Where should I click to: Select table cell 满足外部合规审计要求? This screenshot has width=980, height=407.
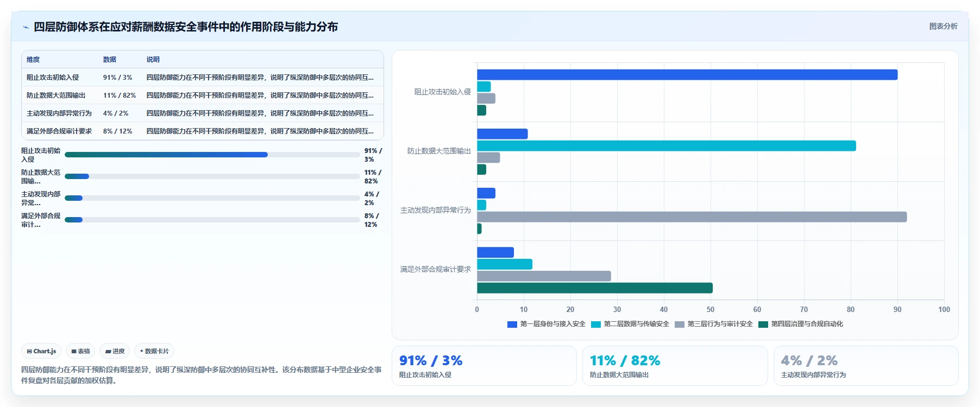click(x=59, y=131)
